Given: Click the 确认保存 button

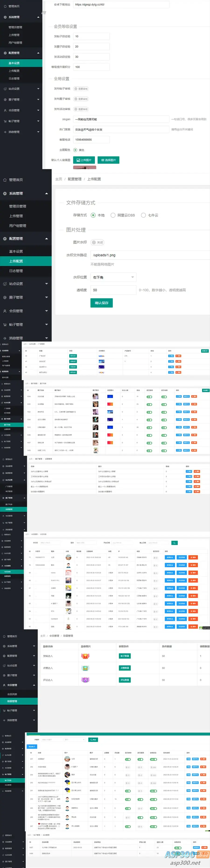Looking at the screenshot, I should tap(102, 303).
